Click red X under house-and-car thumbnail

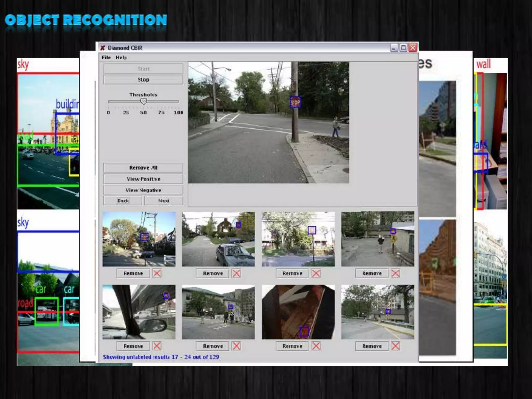click(x=236, y=273)
